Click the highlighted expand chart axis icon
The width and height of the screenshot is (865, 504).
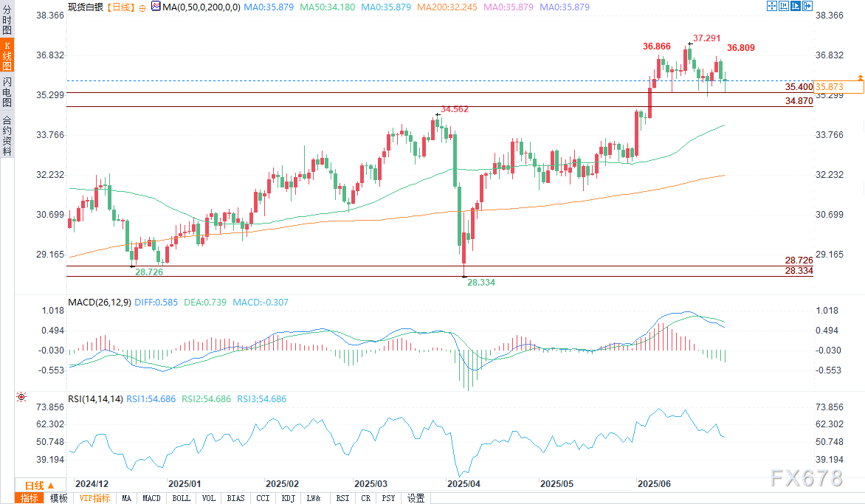pyautogui.click(x=795, y=6)
